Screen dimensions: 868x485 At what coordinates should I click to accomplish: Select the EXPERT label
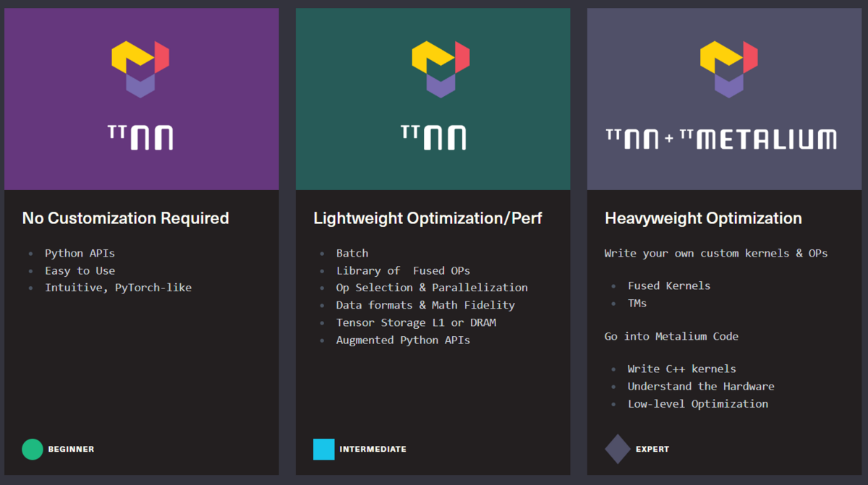(x=652, y=449)
